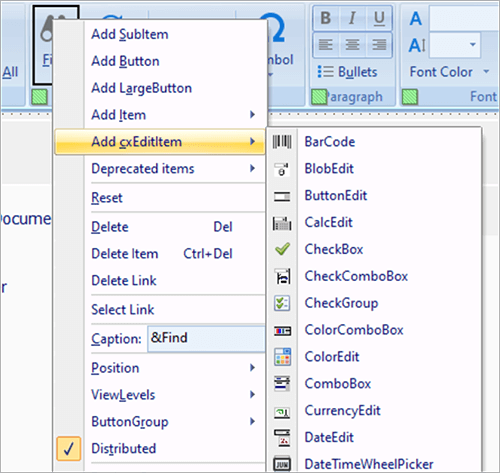Toggle Italic formatting in ribbon
The width and height of the screenshot is (500, 473).
(352, 18)
